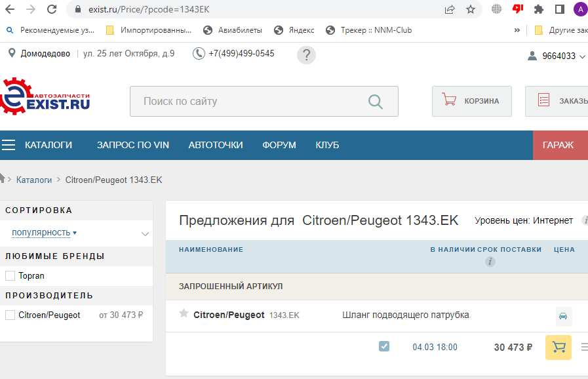Expand the 9664033 account dropdown
This screenshot has height=379, width=588.
(x=562, y=56)
